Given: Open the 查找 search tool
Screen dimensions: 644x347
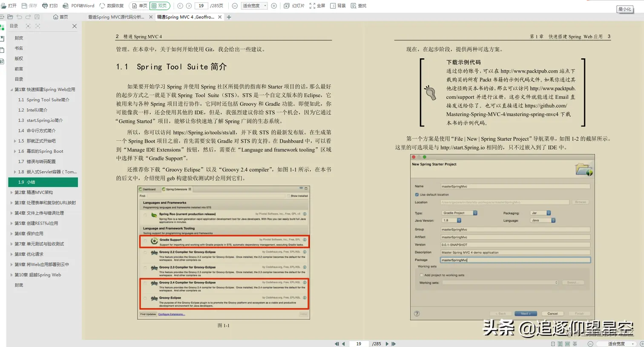Looking at the screenshot, I should (359, 6).
